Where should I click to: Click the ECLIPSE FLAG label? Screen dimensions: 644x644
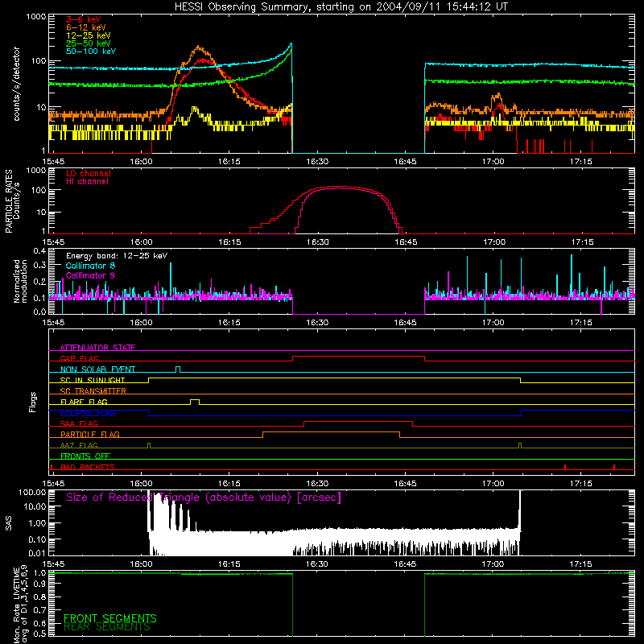[x=88, y=413]
